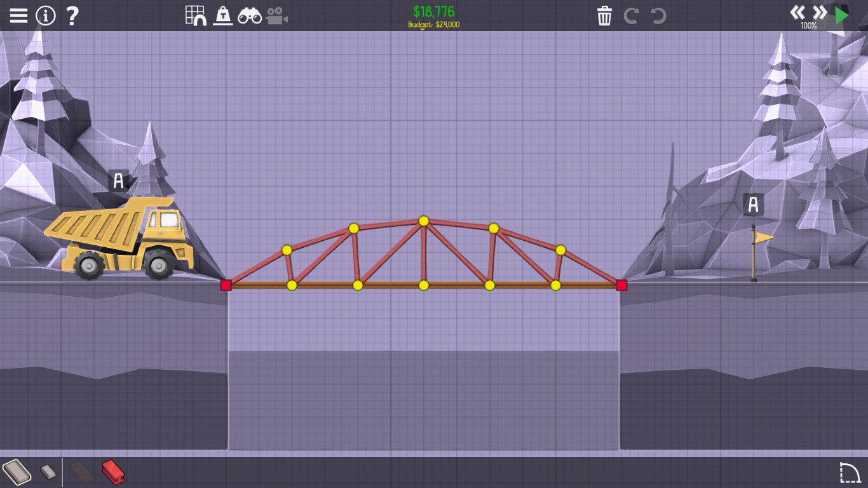Image resolution: width=868 pixels, height=488 pixels.
Task: Select the small reinforced road material
Action: click(x=48, y=471)
